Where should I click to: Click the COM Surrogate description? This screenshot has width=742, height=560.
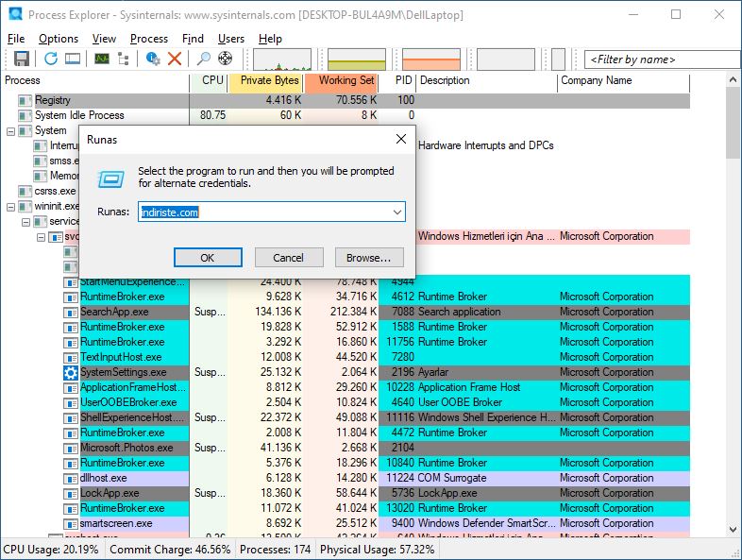[452, 479]
